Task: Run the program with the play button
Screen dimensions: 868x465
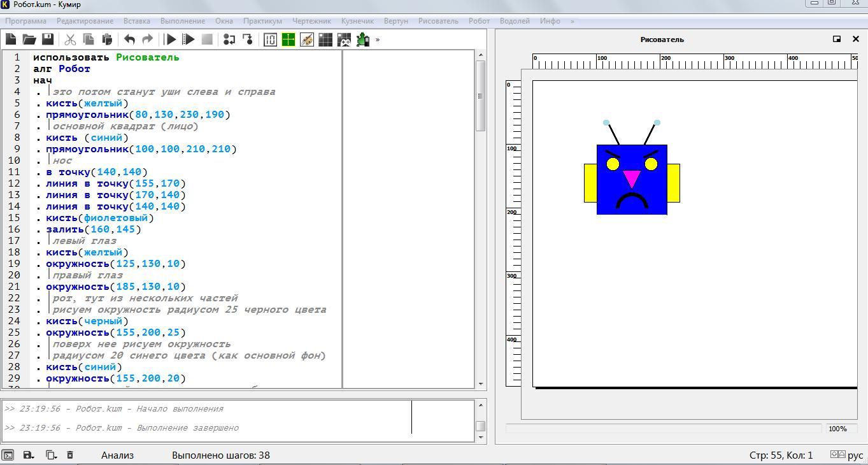Action: [x=170, y=39]
